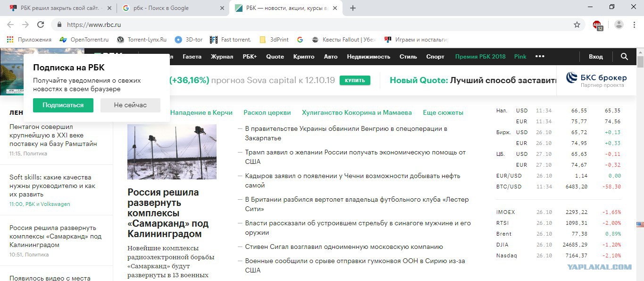Viewport: 644px width, 281px height.
Task: Open the red ad blocker extension icon
Action: pos(597,25)
